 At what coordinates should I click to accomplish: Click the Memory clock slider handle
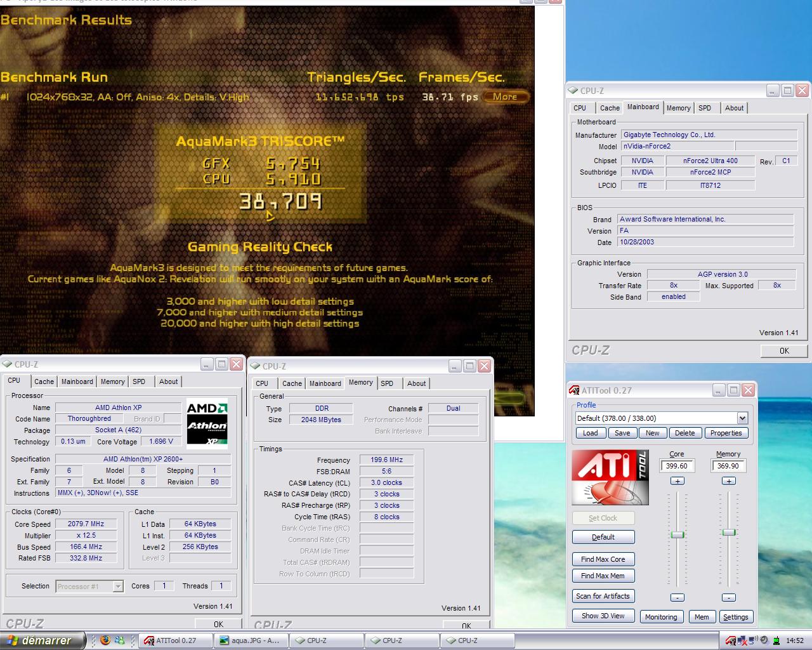pyautogui.click(x=729, y=532)
